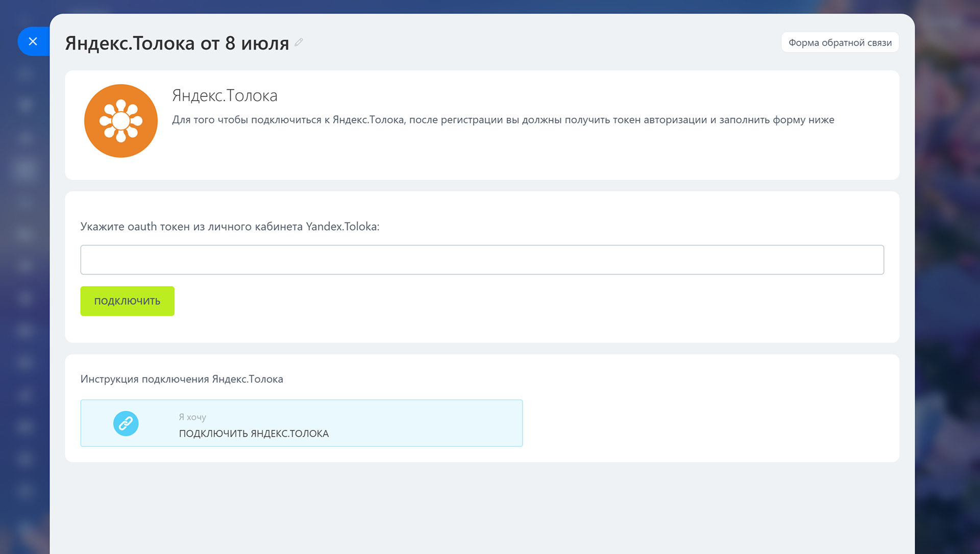Viewport: 980px width, 554px height.
Task: Close the Яндекс.Толока slider panel
Action: pos(33,41)
